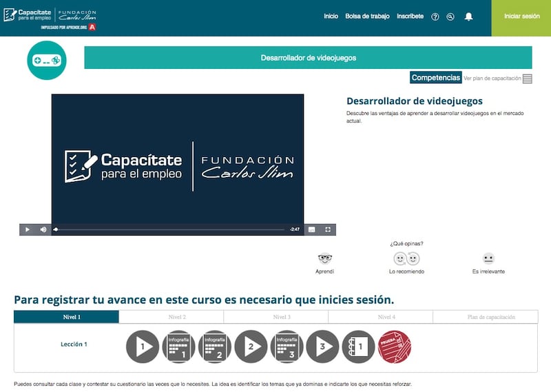The width and height of the screenshot is (551, 392).
Task: Open lesson video 1 icon
Action: click(x=143, y=347)
